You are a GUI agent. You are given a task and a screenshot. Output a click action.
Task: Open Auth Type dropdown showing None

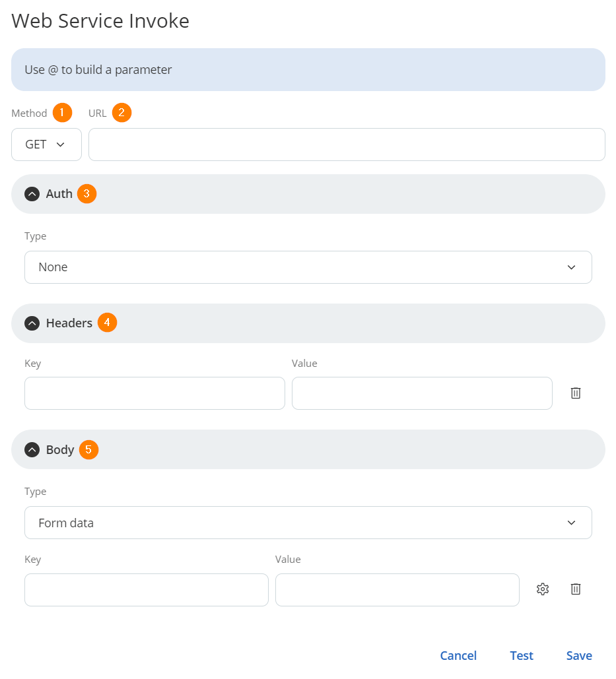tap(308, 267)
